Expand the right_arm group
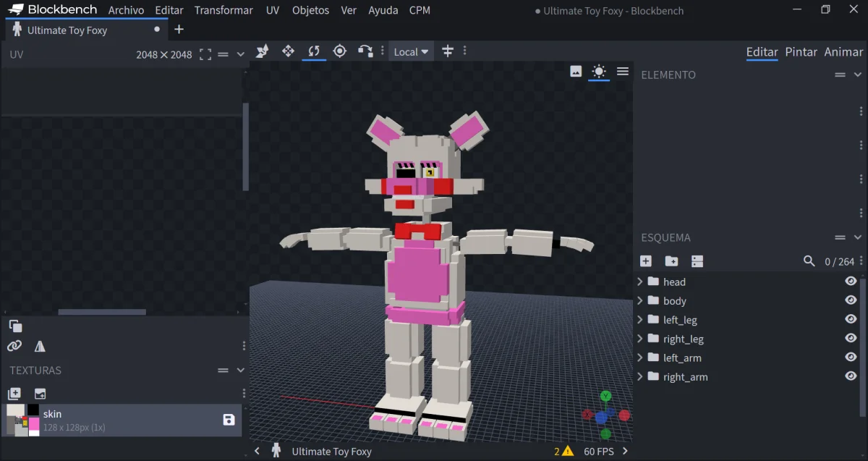 [x=639, y=376]
